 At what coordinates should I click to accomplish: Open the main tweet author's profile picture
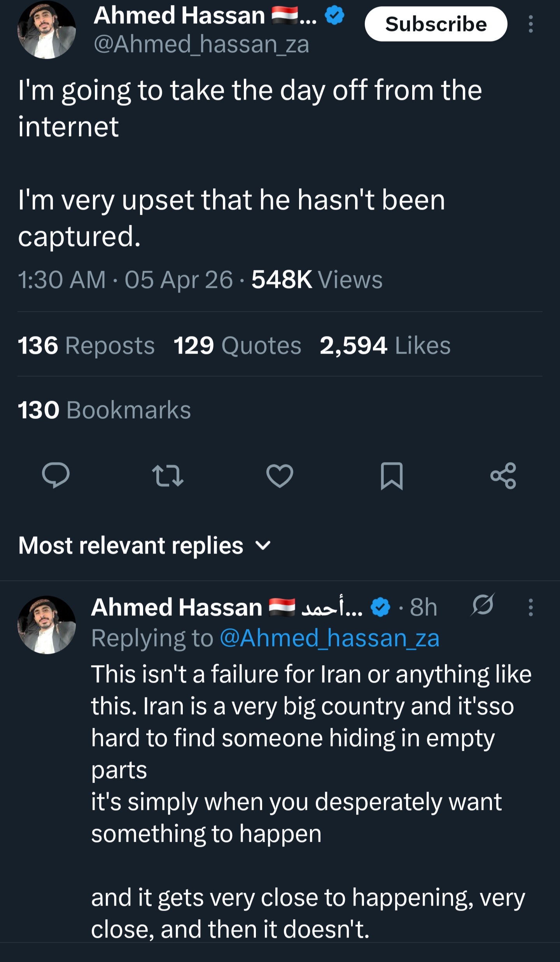[47, 30]
